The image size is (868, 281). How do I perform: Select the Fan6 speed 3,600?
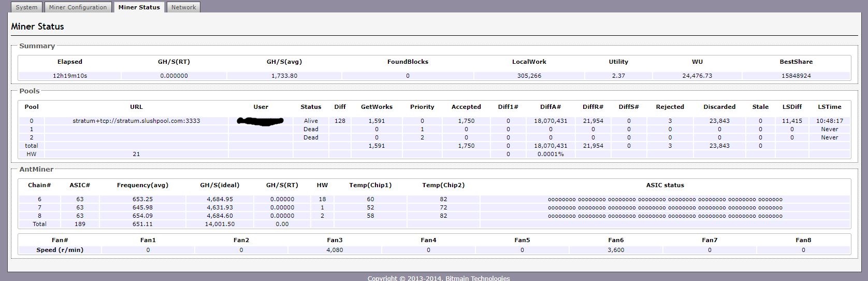tap(616, 250)
